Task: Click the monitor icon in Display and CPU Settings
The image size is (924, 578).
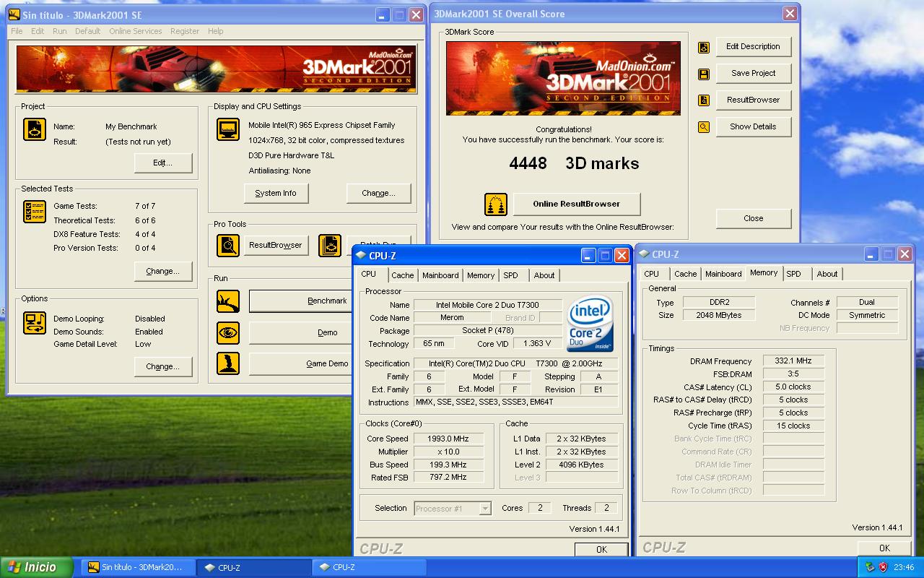Action: coord(228,129)
